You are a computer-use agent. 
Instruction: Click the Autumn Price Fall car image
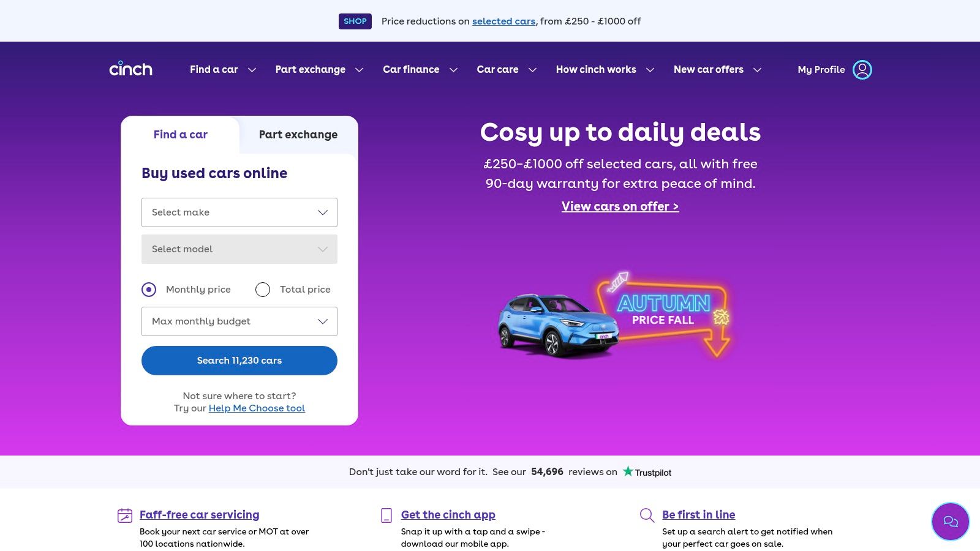pos(614,315)
